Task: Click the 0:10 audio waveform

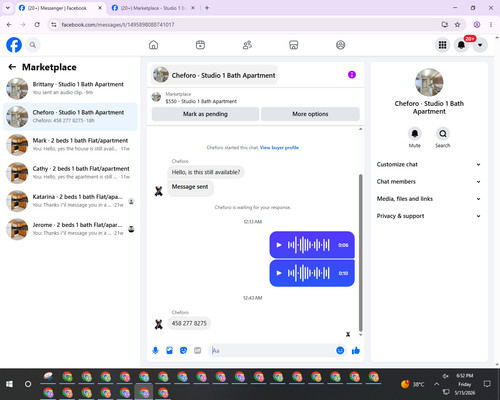Action: (309, 273)
